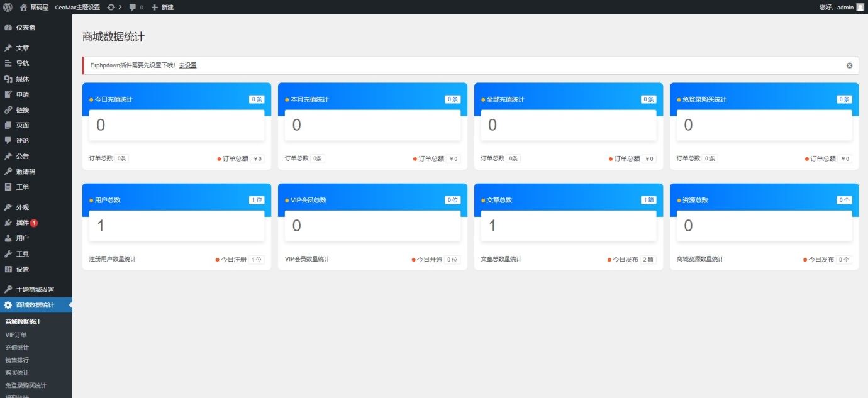
Task: Open the 文章 posts menu
Action: tap(22, 48)
